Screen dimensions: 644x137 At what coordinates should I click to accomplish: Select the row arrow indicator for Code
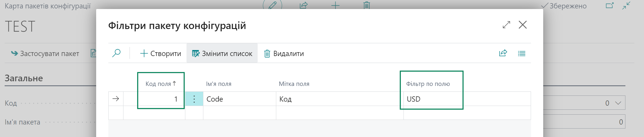pyautogui.click(x=116, y=99)
